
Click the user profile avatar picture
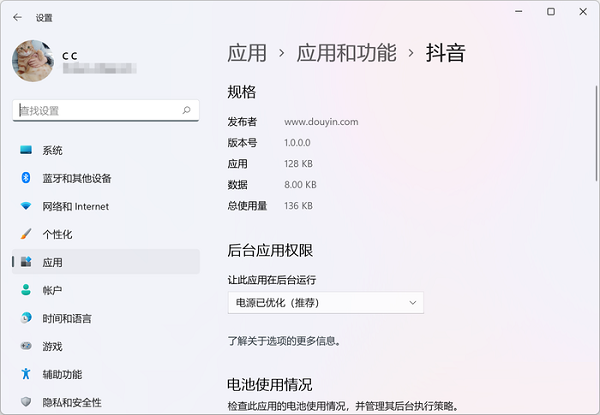tap(33, 61)
